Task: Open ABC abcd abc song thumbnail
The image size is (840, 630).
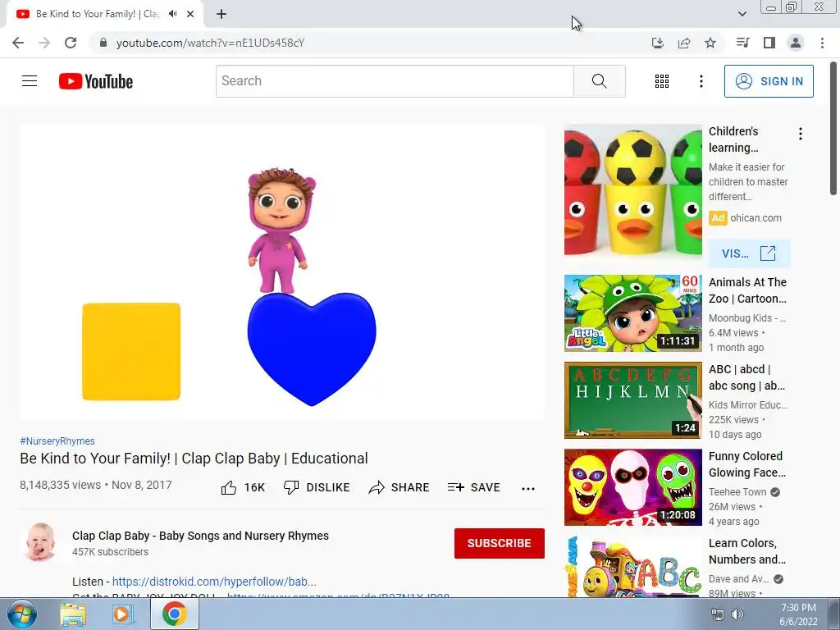Action: (632, 400)
